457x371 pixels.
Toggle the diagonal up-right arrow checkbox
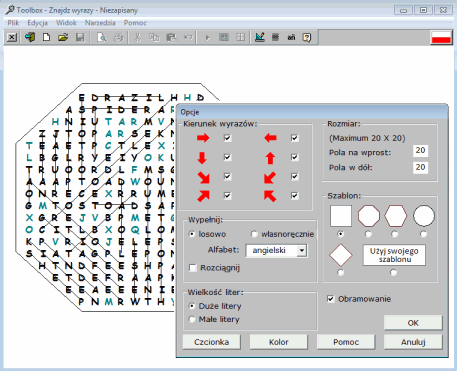click(227, 195)
